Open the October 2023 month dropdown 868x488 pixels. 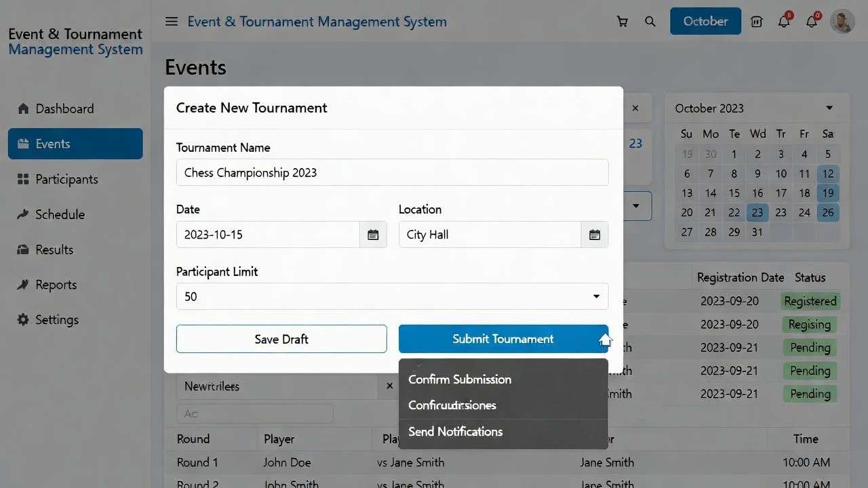[x=829, y=107]
